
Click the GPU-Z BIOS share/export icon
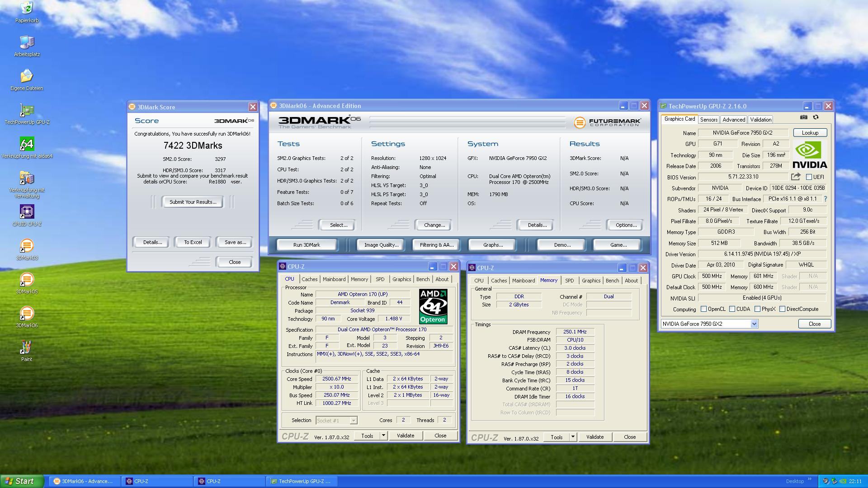pos(796,177)
